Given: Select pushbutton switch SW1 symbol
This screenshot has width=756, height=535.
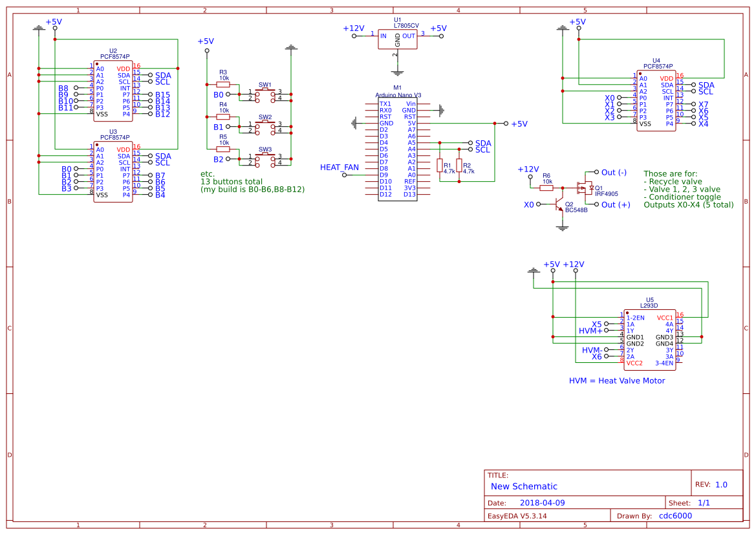Looking at the screenshot, I should 265,94.
